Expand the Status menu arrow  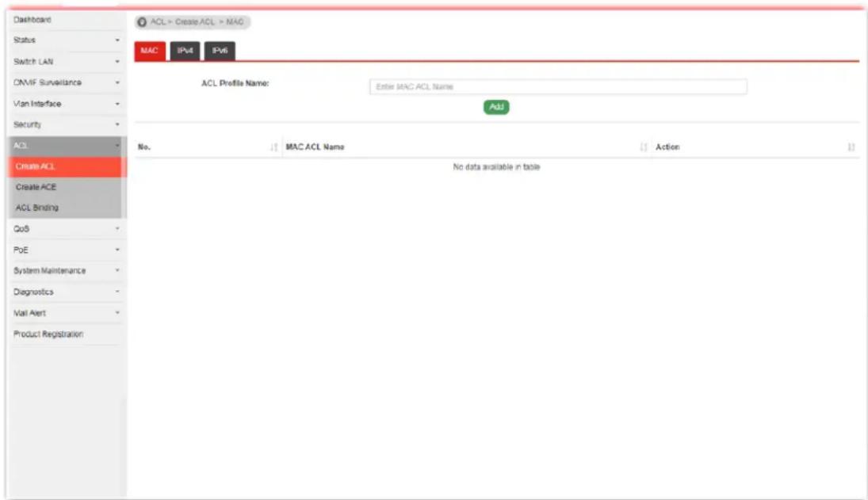[x=117, y=40]
